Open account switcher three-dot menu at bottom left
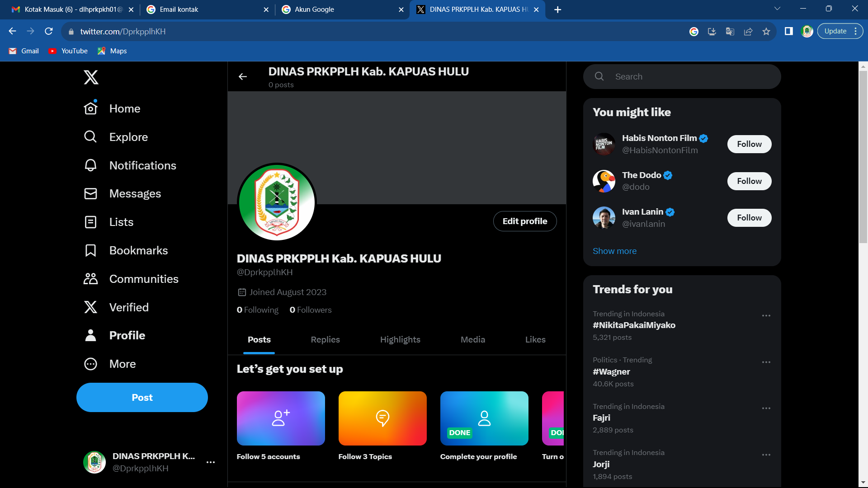The height and width of the screenshot is (488, 868). (211, 462)
